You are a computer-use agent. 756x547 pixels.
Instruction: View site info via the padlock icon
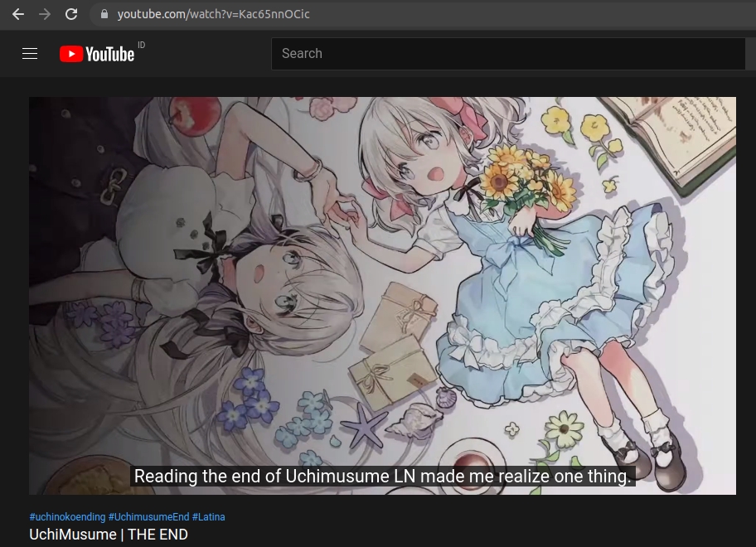pos(104,14)
